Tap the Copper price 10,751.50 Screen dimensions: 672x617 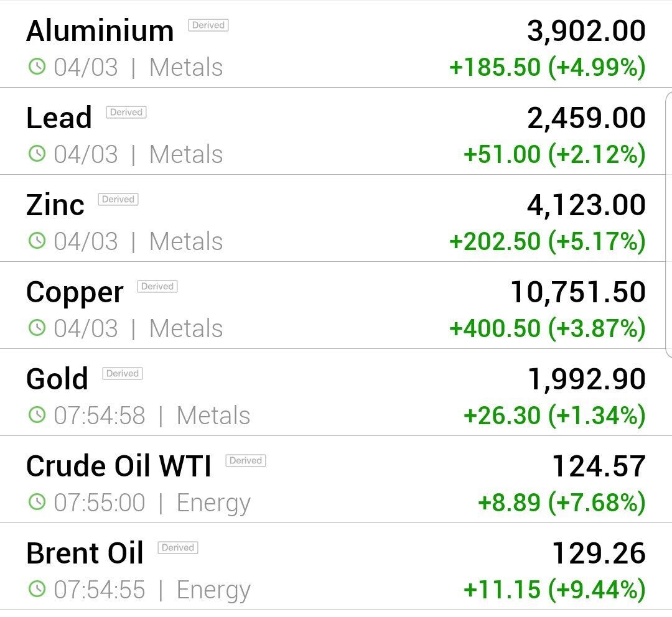[578, 292]
